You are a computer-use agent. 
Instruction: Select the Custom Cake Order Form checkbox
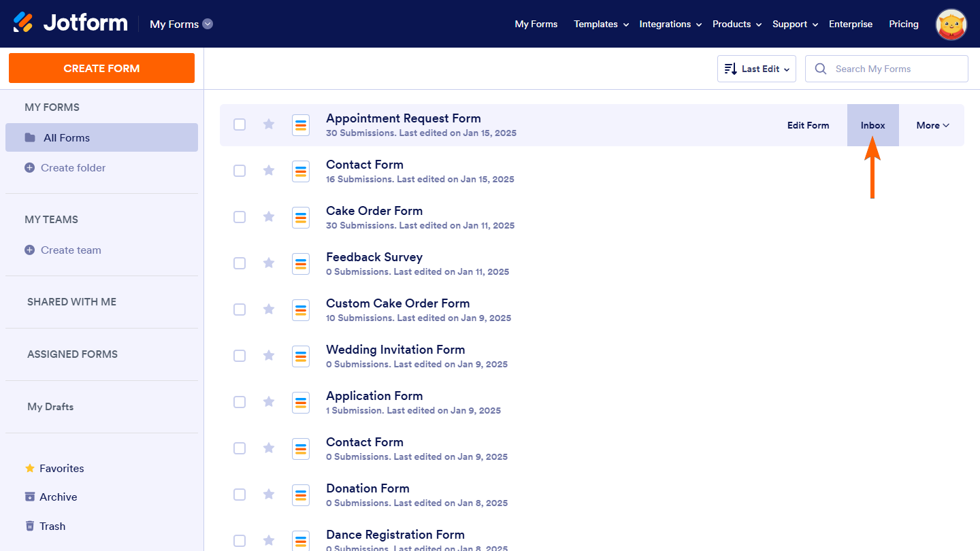(240, 310)
